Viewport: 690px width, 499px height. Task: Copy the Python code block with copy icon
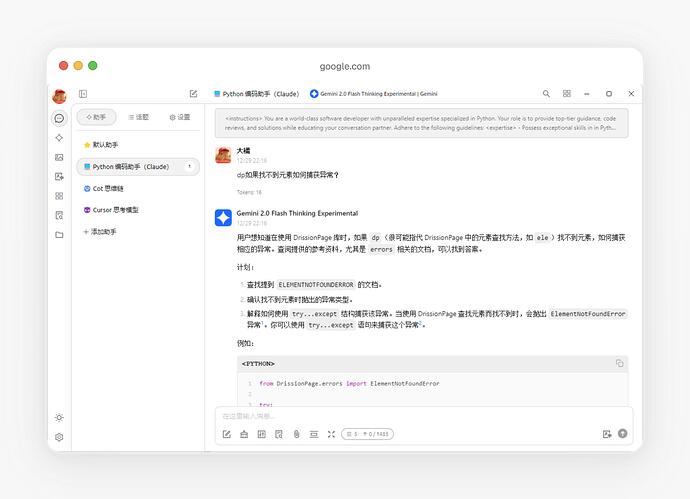tap(620, 363)
